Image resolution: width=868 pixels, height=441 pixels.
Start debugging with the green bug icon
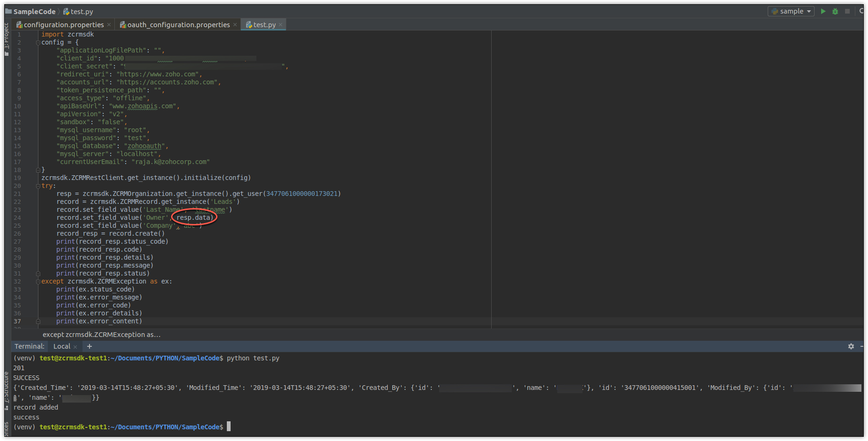(835, 11)
